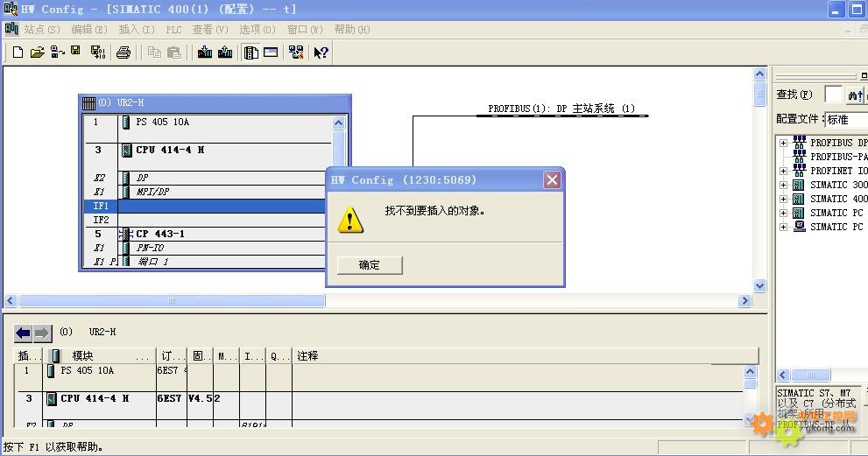Click the window-shaped icon right of Catalog icon

pyautogui.click(x=271, y=53)
